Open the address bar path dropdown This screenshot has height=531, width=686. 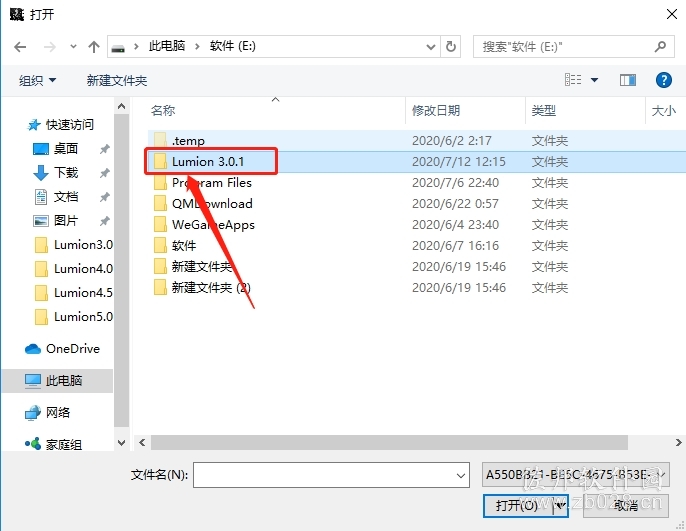point(431,47)
